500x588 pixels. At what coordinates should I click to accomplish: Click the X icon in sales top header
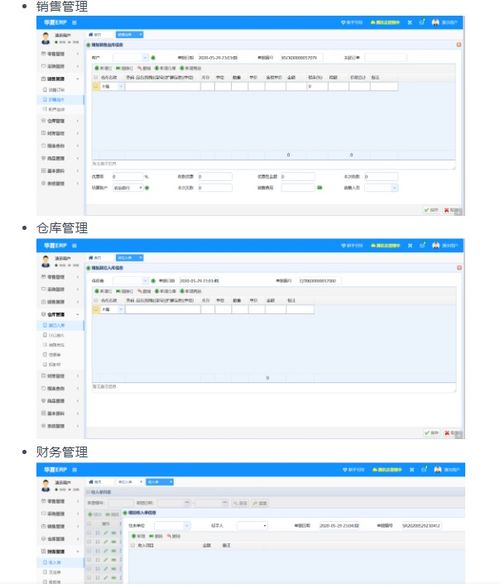410,22
